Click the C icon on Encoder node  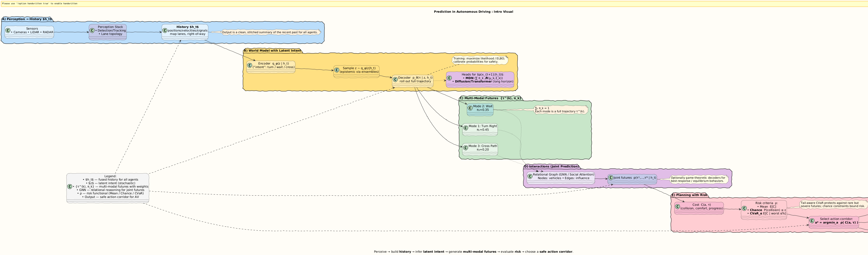(x=250, y=66)
